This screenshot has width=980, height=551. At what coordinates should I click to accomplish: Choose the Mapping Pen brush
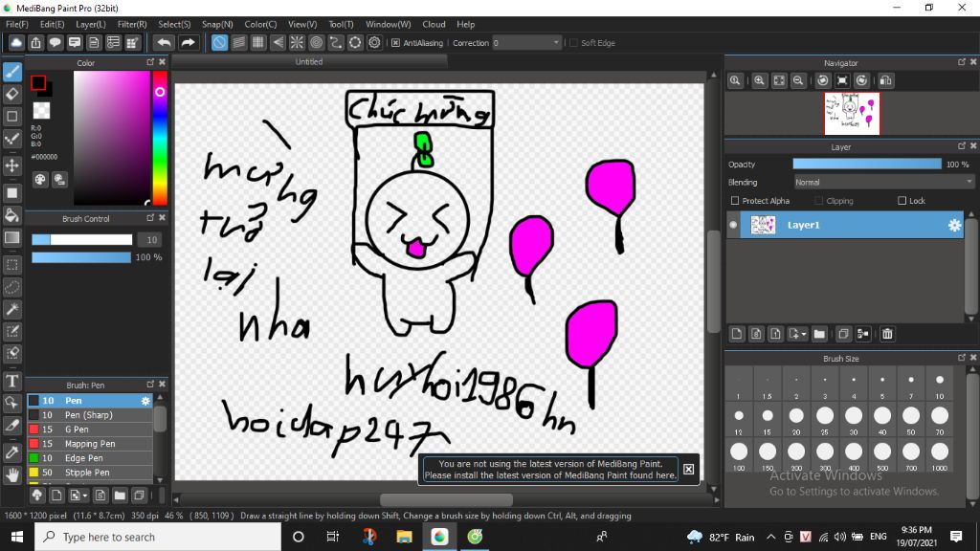point(89,444)
